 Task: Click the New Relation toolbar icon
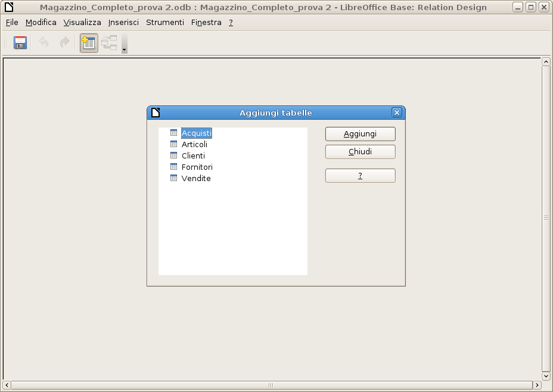[x=110, y=42]
